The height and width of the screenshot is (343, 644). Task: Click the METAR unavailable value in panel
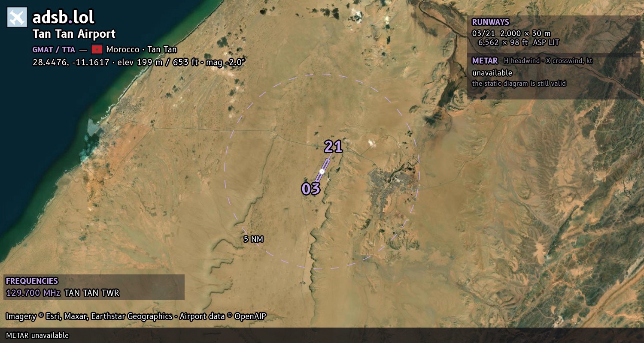[x=492, y=73]
